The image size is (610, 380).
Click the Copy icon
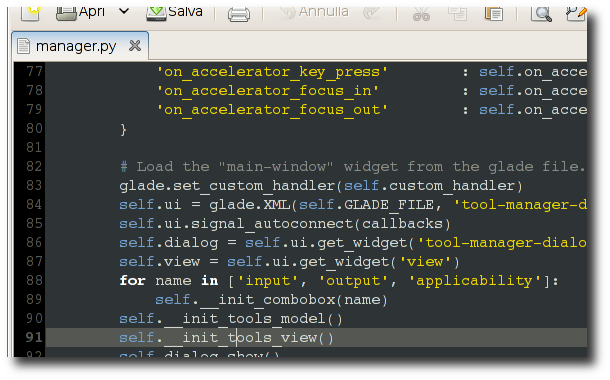pos(458,14)
